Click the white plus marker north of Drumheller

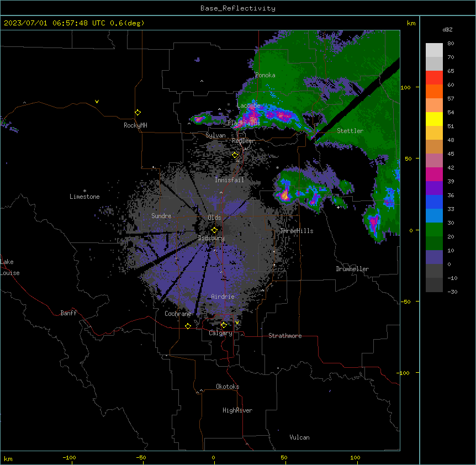338,207
